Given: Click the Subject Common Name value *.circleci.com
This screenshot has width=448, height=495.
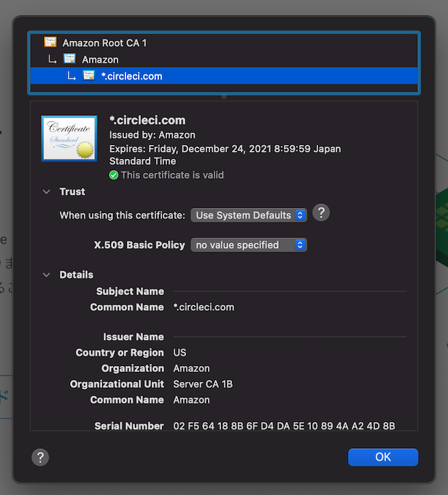Looking at the screenshot, I should coord(204,307).
